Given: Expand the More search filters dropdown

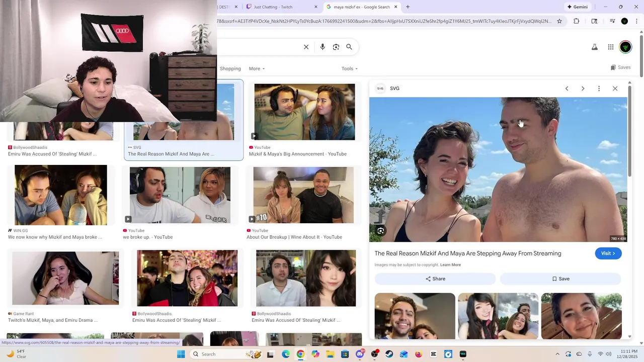Looking at the screenshot, I should pyautogui.click(x=257, y=68).
